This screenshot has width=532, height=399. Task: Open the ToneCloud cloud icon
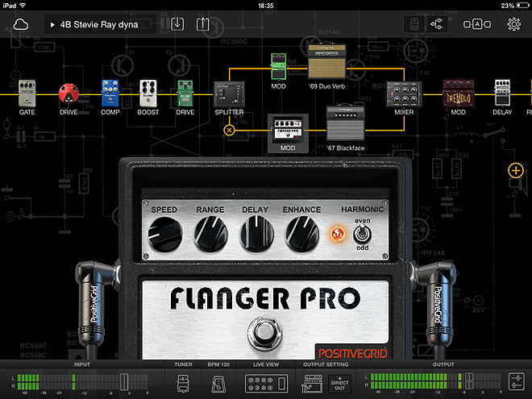[x=21, y=24]
